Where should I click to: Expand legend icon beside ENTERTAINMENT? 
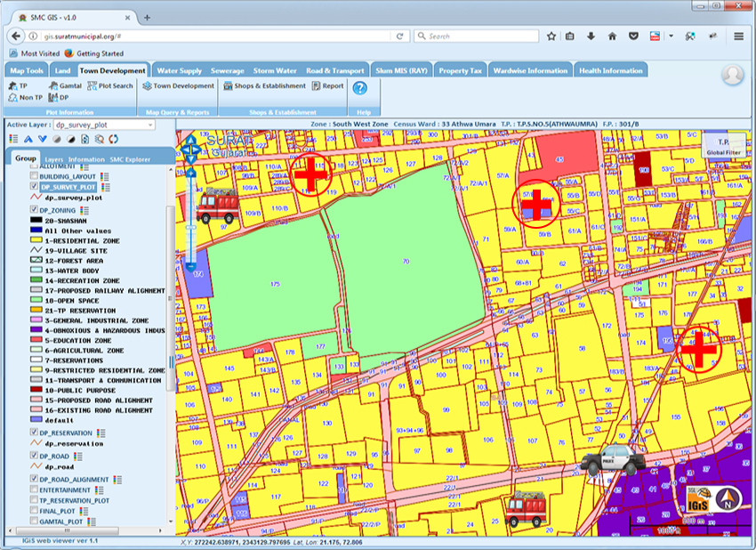coord(100,490)
